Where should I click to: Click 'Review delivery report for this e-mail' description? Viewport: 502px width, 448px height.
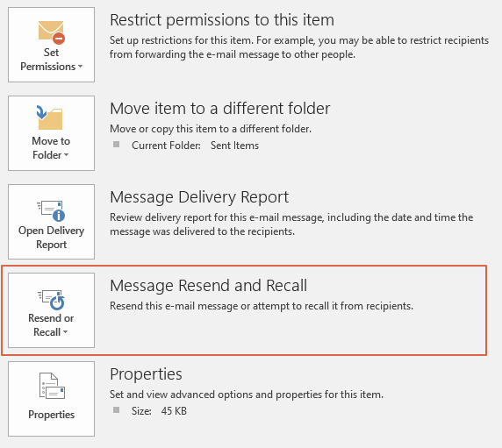[x=291, y=224]
